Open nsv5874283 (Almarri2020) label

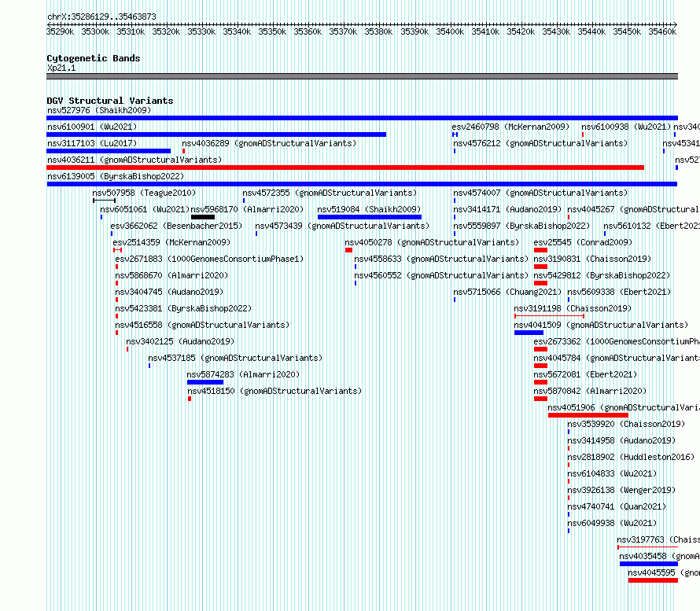pyautogui.click(x=243, y=374)
